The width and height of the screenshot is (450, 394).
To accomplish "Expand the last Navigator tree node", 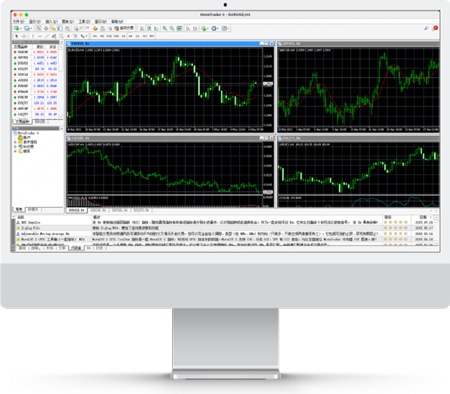I will coord(15,151).
